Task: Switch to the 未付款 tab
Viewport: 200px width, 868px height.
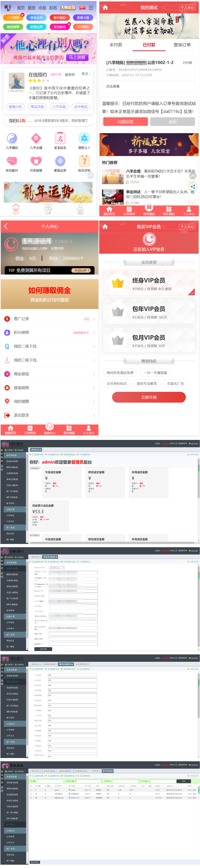Action: pyautogui.click(x=116, y=45)
